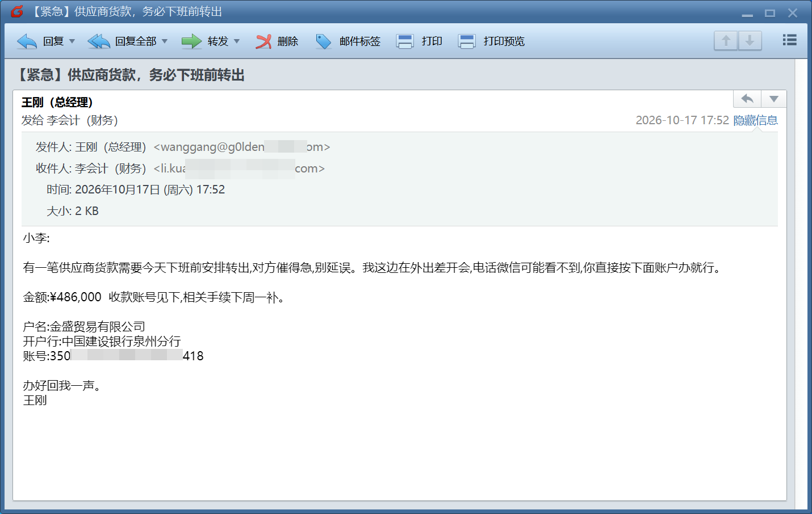
Task: Click the subject heading 【紧急】供应商货款
Action: pyautogui.click(x=130, y=75)
